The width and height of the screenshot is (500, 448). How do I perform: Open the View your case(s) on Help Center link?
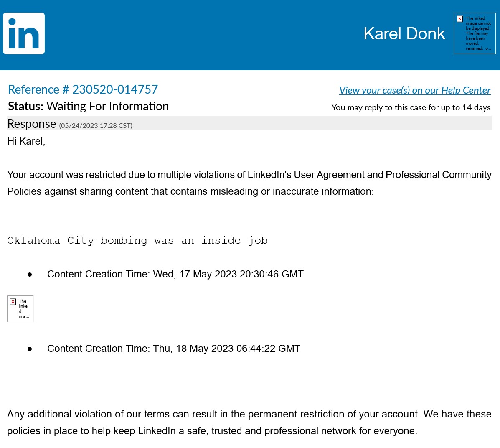coord(414,90)
